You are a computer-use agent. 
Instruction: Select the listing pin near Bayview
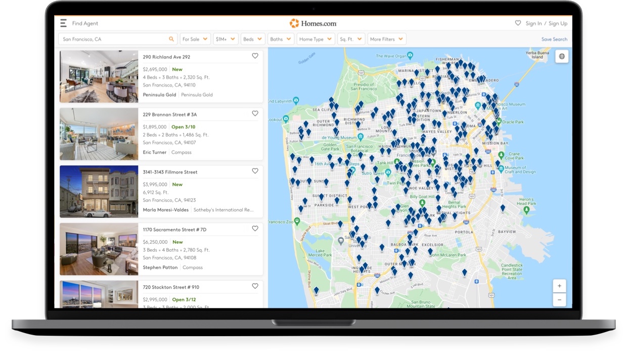pyautogui.click(x=503, y=208)
